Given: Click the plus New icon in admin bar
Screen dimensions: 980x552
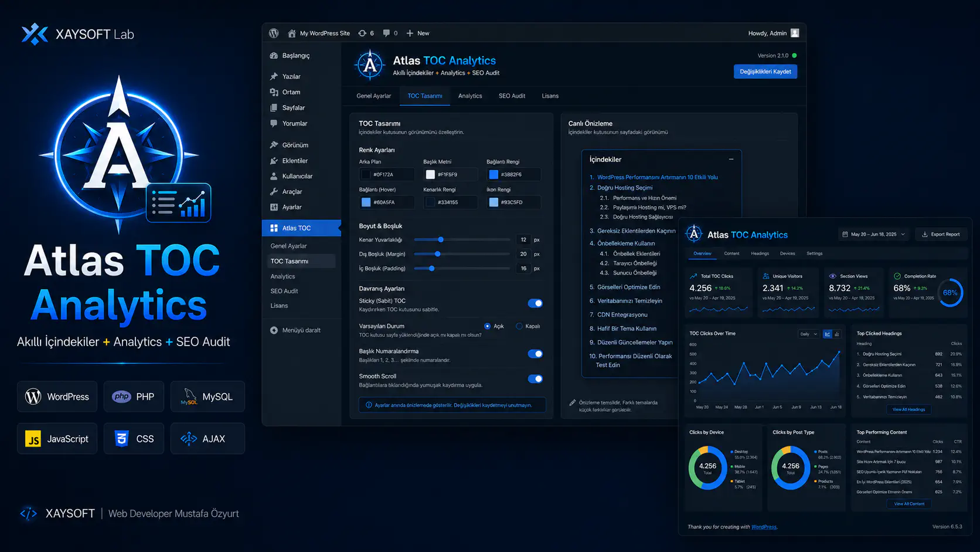Looking at the screenshot, I should coord(410,33).
